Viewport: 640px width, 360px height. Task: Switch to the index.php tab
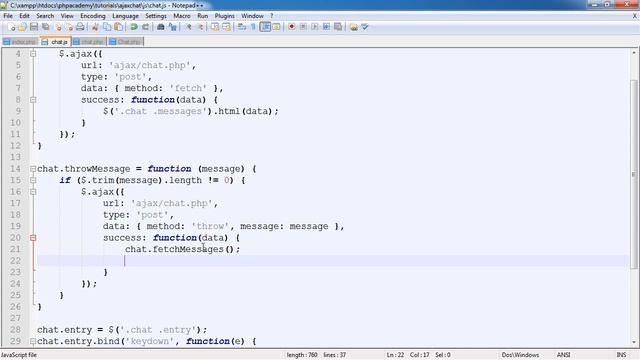click(20, 42)
